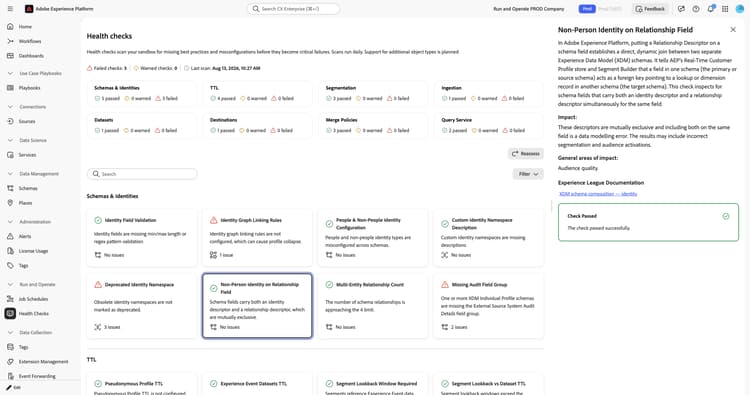
Task: Collapse the Data Management section
Action: [x=11, y=174]
